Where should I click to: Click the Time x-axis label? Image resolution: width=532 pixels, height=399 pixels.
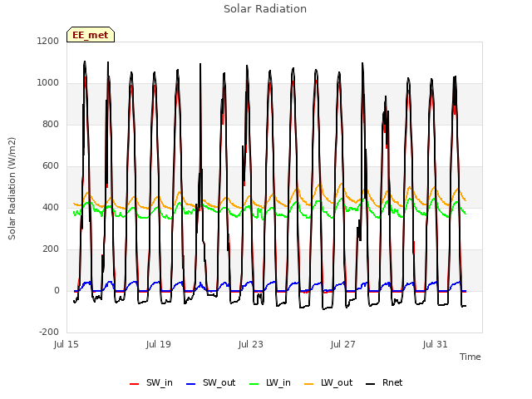pos(470,357)
